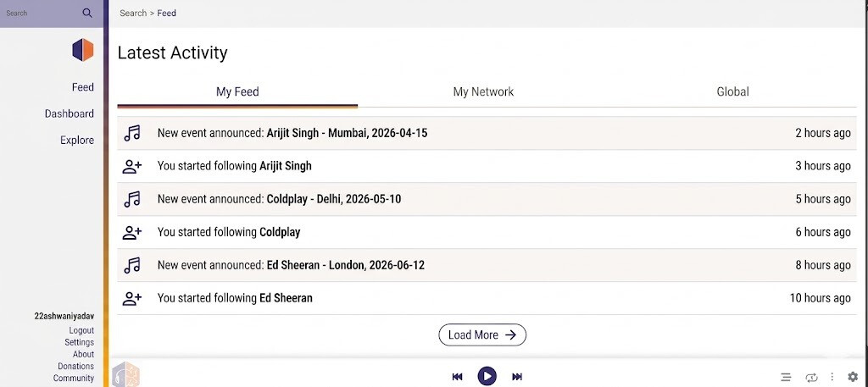Open player settings gear
The width and height of the screenshot is (868, 387).
click(853, 377)
